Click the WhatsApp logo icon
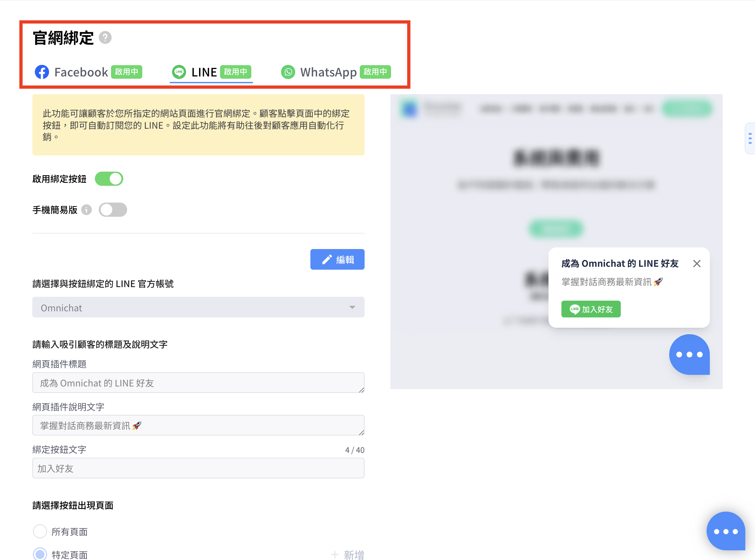 pos(288,72)
